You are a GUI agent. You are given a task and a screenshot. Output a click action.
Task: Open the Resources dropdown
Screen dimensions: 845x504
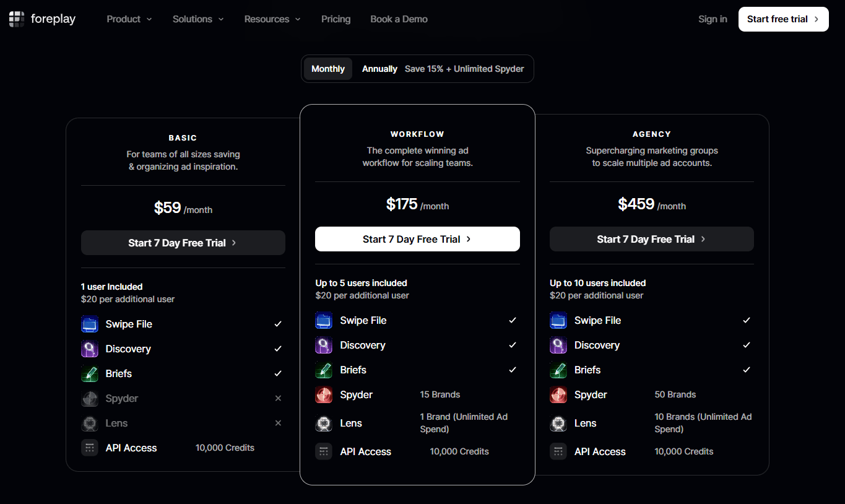[272, 19]
